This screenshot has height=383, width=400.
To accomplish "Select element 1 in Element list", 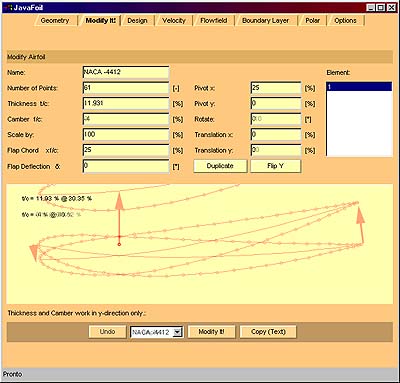I will click(359, 87).
